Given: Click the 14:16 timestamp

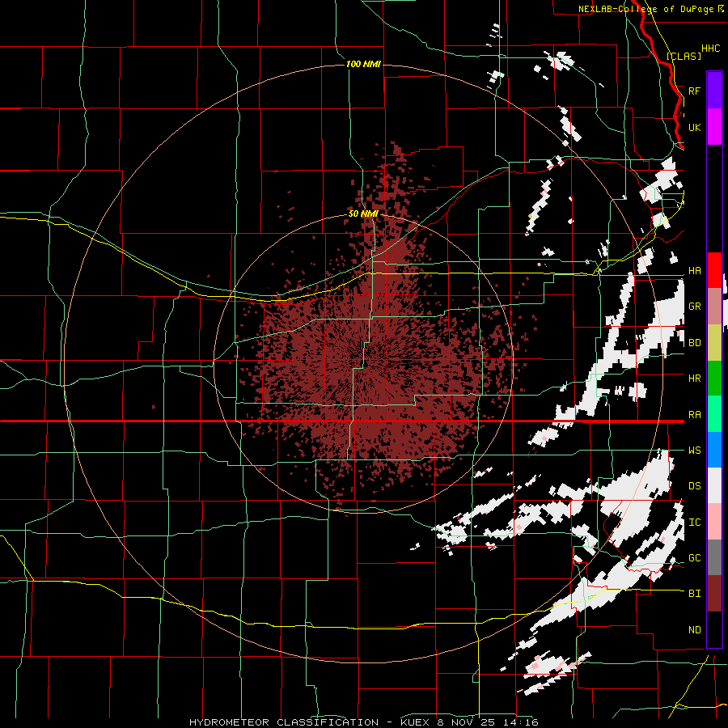Looking at the screenshot, I should tap(520, 722).
